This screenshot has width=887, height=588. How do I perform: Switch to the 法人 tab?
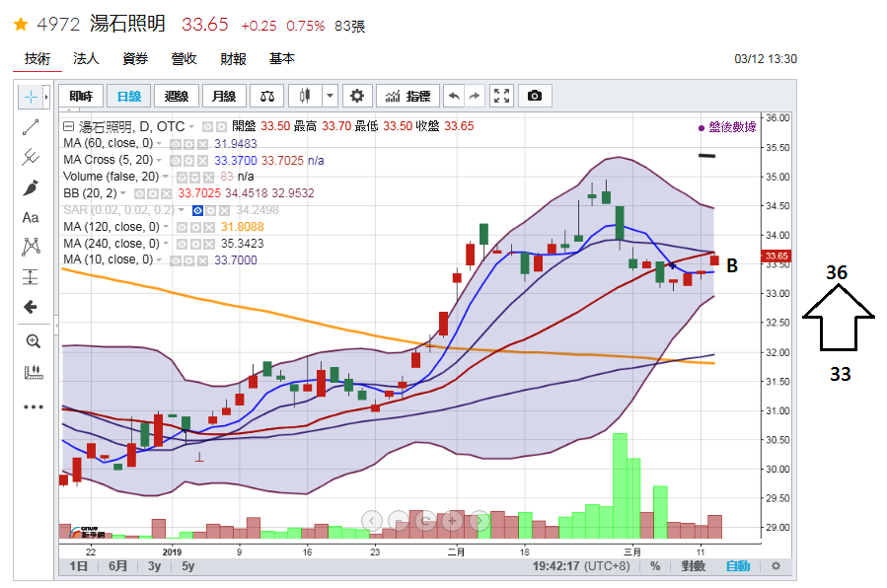[x=86, y=59]
